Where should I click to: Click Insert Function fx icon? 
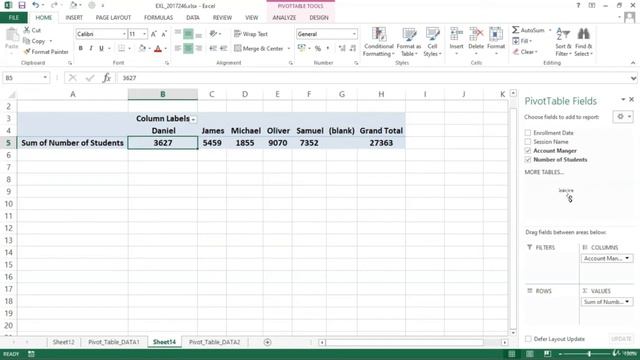coord(107,78)
